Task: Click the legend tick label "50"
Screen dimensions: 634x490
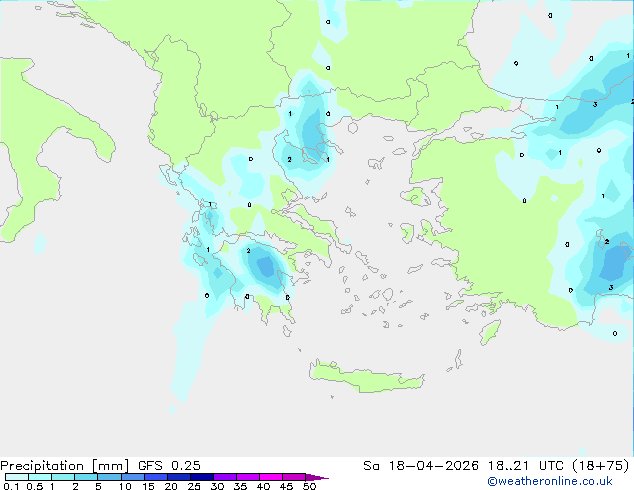Action: [x=310, y=486]
